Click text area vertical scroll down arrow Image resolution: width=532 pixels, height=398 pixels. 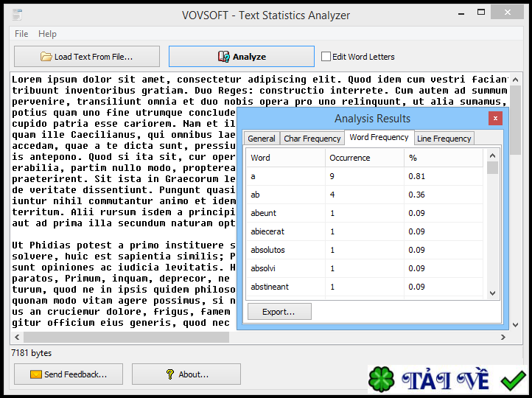[x=515, y=325]
